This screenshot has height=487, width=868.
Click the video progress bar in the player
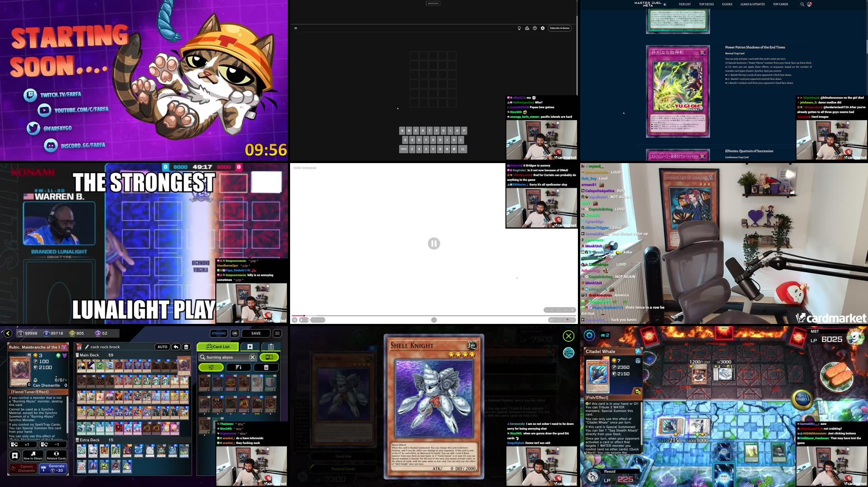pos(435,315)
